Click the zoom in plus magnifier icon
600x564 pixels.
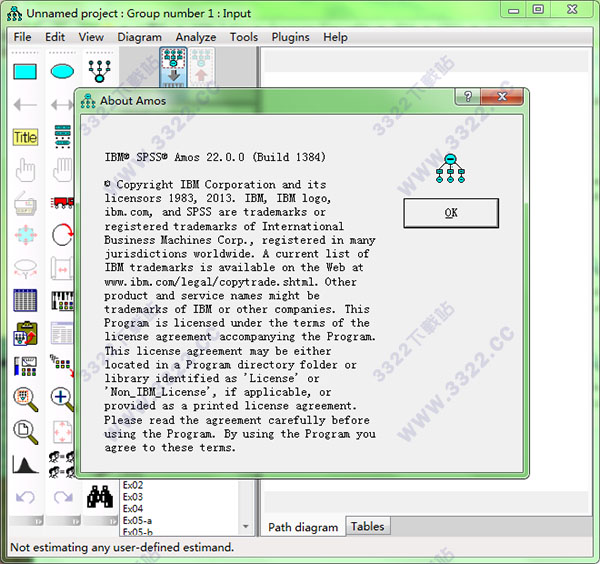pos(62,399)
